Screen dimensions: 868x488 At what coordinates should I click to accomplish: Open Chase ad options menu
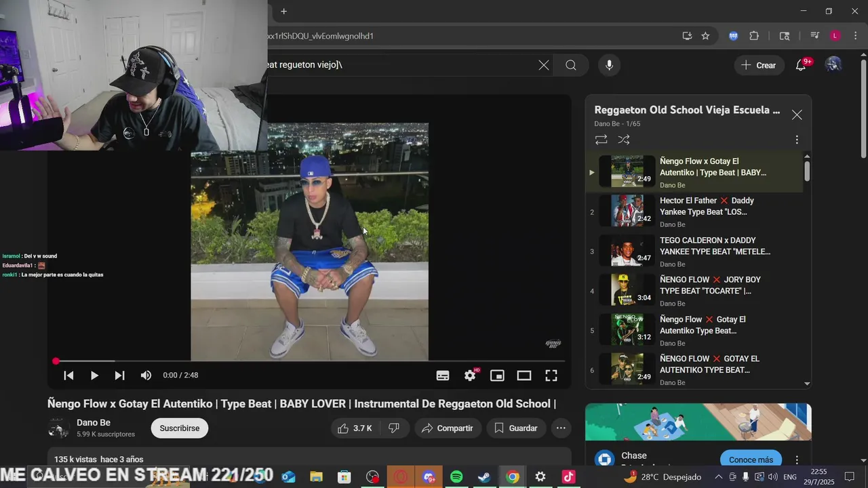pyautogui.click(x=797, y=460)
